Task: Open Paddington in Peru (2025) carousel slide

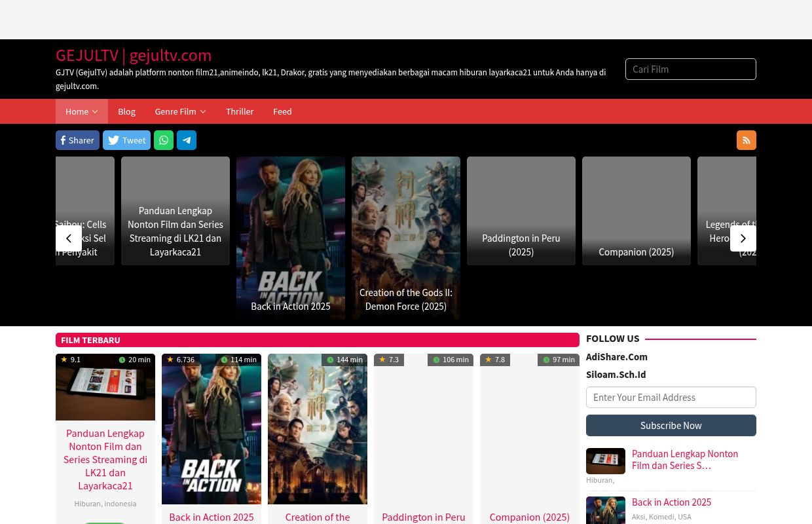Action: (521, 211)
